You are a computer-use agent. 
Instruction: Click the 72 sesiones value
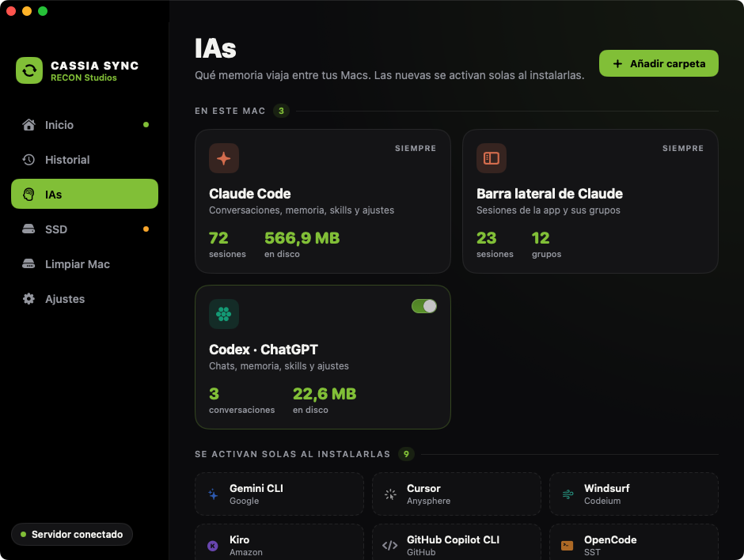218,237
